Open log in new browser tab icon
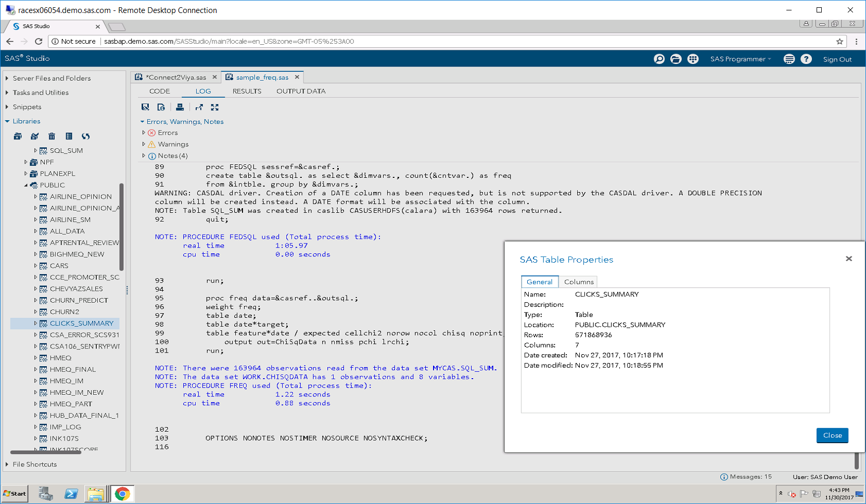The width and height of the screenshot is (866, 504). tap(199, 107)
